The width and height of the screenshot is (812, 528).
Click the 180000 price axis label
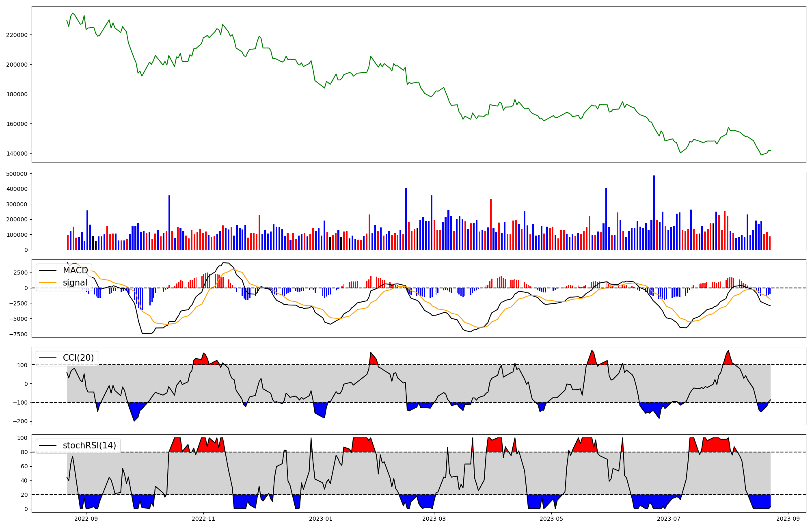[17, 94]
